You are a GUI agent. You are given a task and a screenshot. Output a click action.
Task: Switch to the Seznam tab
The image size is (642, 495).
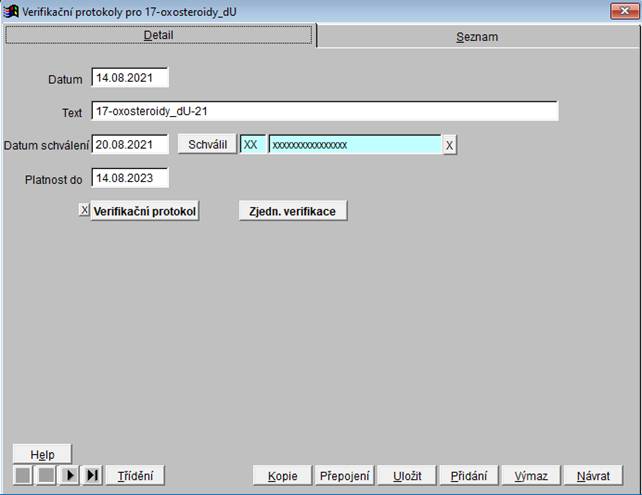476,37
